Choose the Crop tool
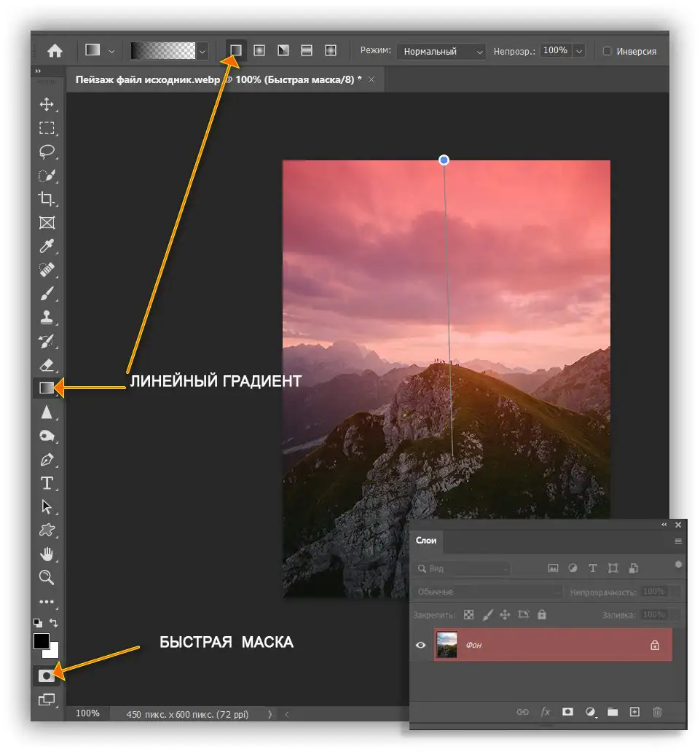Viewport: 700px width, 752px height. (47, 198)
